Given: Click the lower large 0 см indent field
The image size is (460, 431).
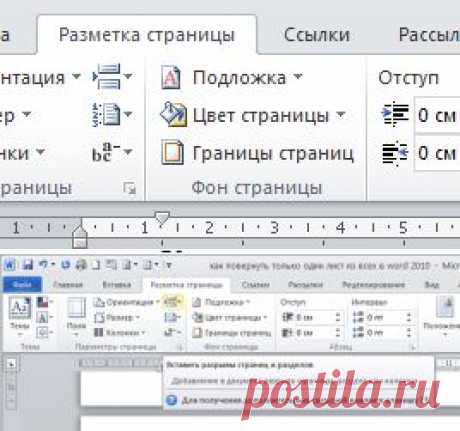Looking at the screenshot, I should 437,153.
